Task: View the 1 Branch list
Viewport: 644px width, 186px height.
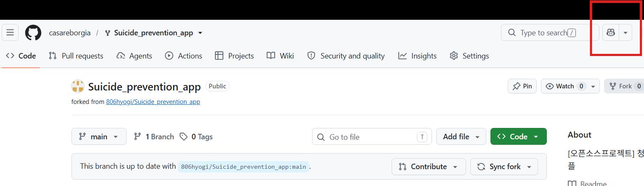Action: tap(154, 137)
